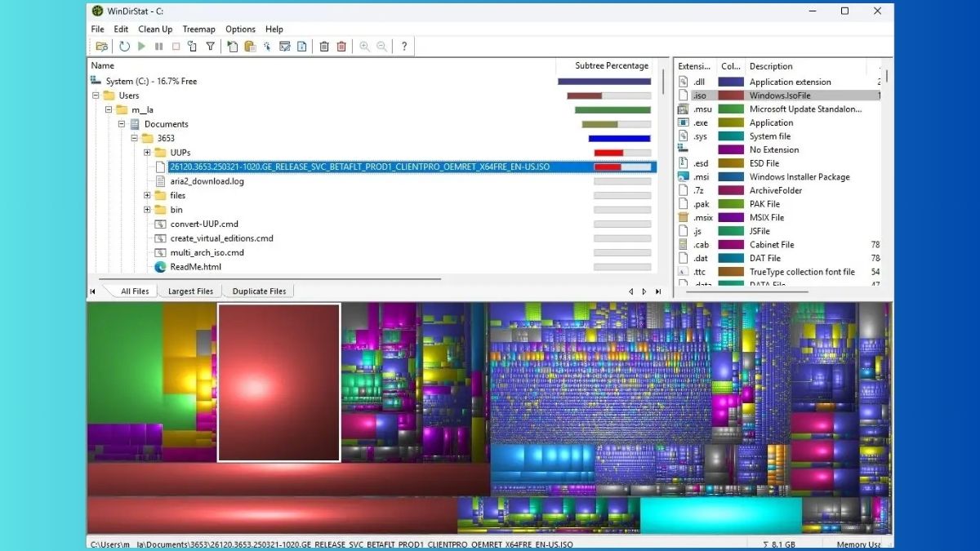
Task: Expand the files folder node
Action: 147,195
